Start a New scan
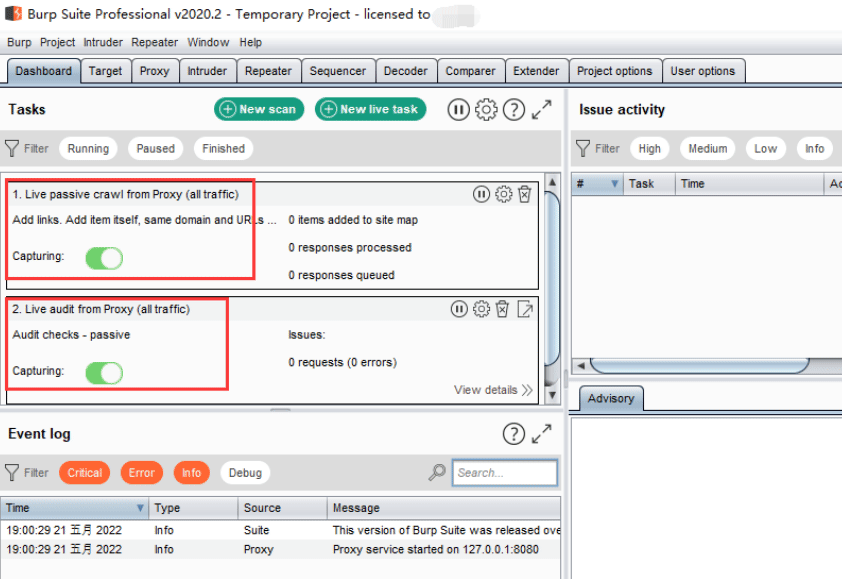The width and height of the screenshot is (844, 579). click(259, 109)
